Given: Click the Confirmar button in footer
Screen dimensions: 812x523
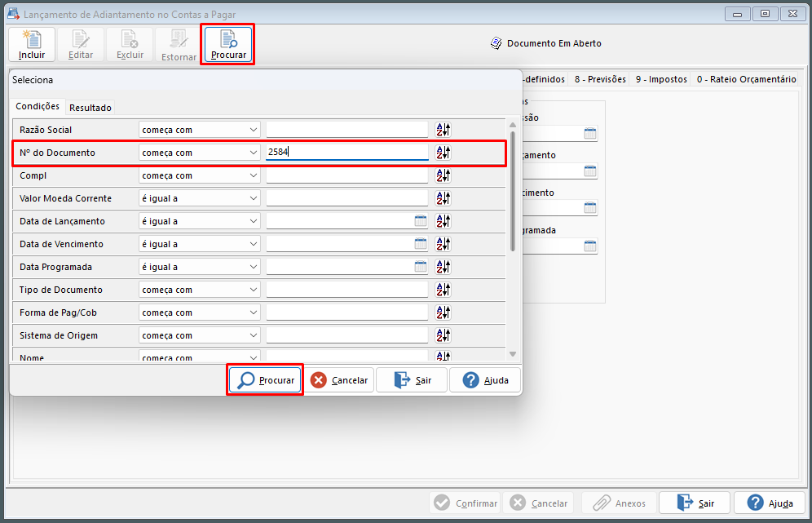Looking at the screenshot, I should click(x=465, y=503).
